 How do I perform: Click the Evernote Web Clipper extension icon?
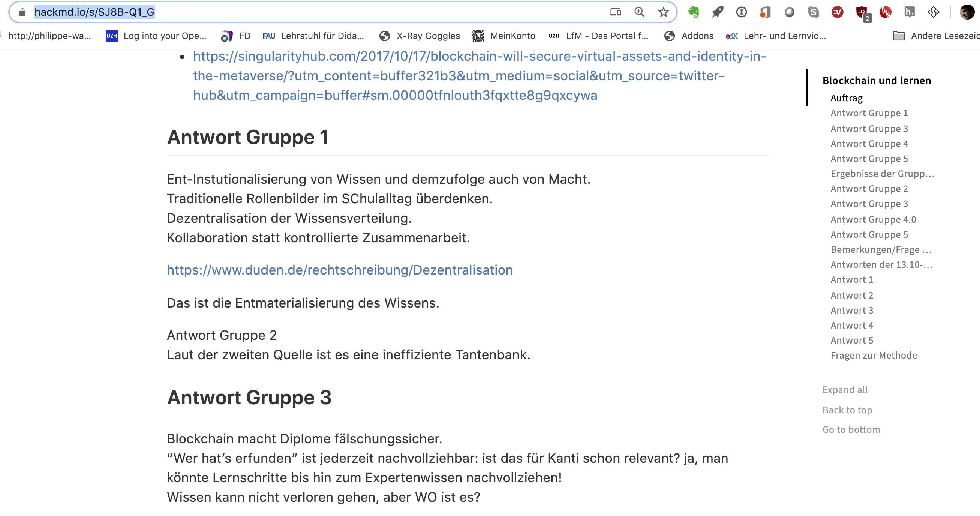coord(693,12)
